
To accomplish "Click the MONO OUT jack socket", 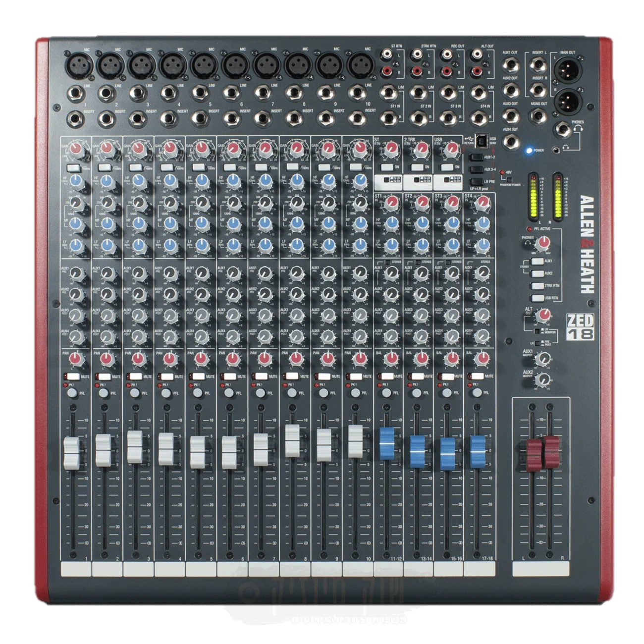I will pos(538,115).
